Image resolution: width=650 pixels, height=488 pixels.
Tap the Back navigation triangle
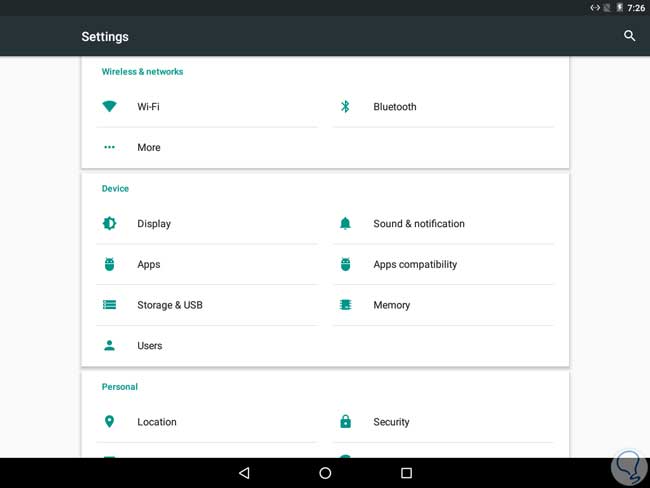pyautogui.click(x=244, y=473)
